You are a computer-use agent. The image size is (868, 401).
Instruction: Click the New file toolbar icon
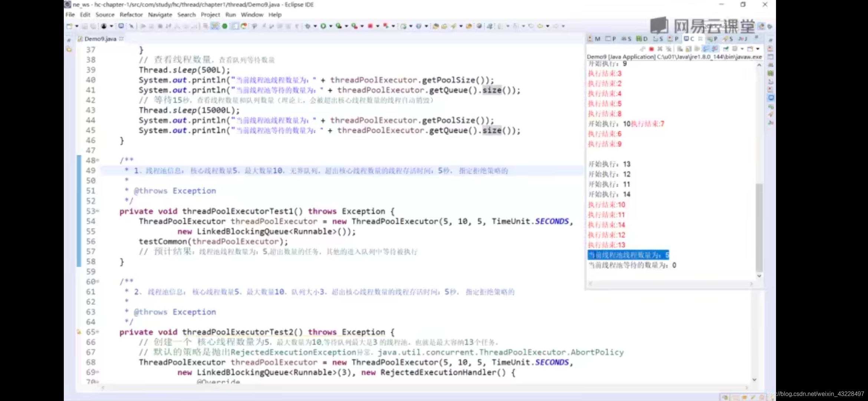pos(69,26)
